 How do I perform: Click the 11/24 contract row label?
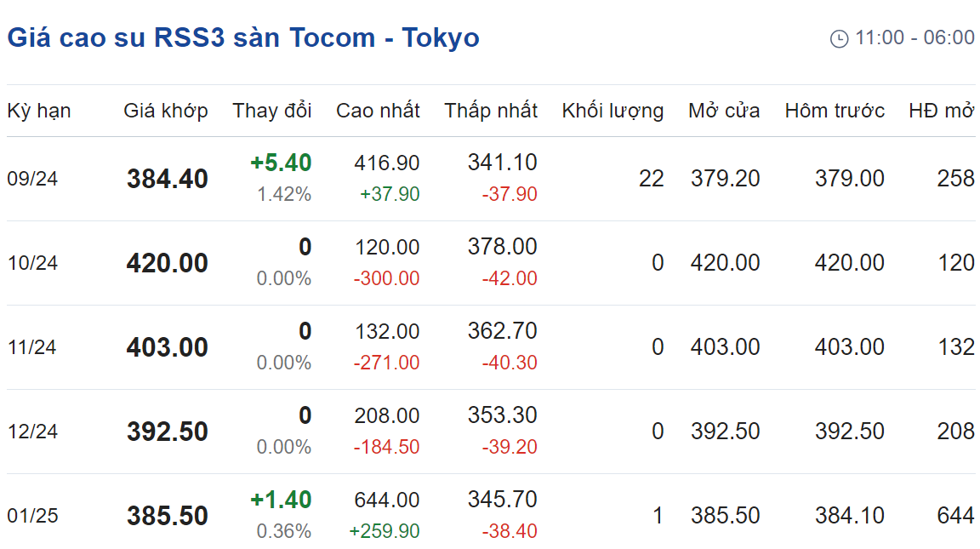tap(31, 347)
